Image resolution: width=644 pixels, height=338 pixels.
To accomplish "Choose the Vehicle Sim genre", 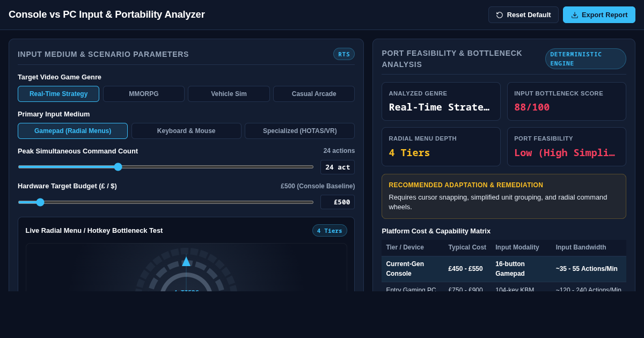I will click(229, 94).
